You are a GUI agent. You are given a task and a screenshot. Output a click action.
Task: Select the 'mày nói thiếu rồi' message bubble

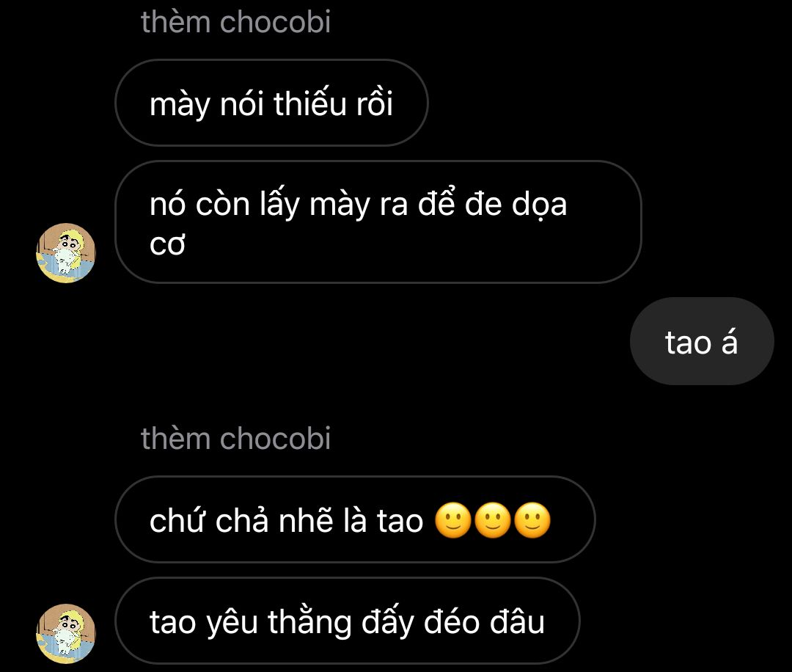pos(272,103)
